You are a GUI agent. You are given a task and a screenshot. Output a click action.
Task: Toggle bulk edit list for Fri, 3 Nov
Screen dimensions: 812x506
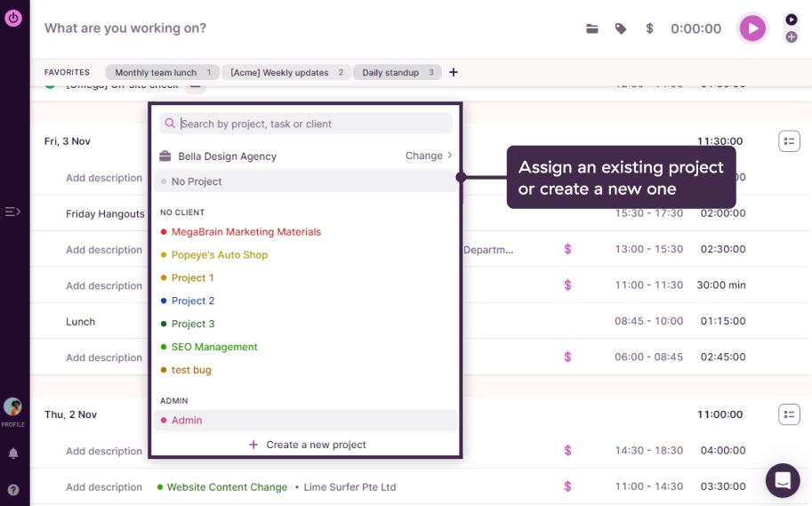click(x=789, y=141)
